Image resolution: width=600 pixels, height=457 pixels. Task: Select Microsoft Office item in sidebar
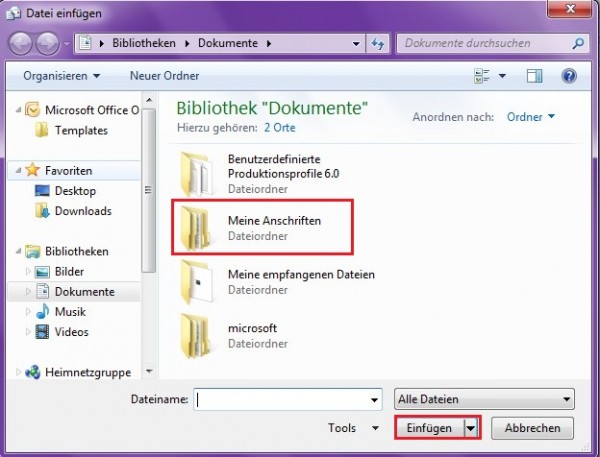click(82, 110)
